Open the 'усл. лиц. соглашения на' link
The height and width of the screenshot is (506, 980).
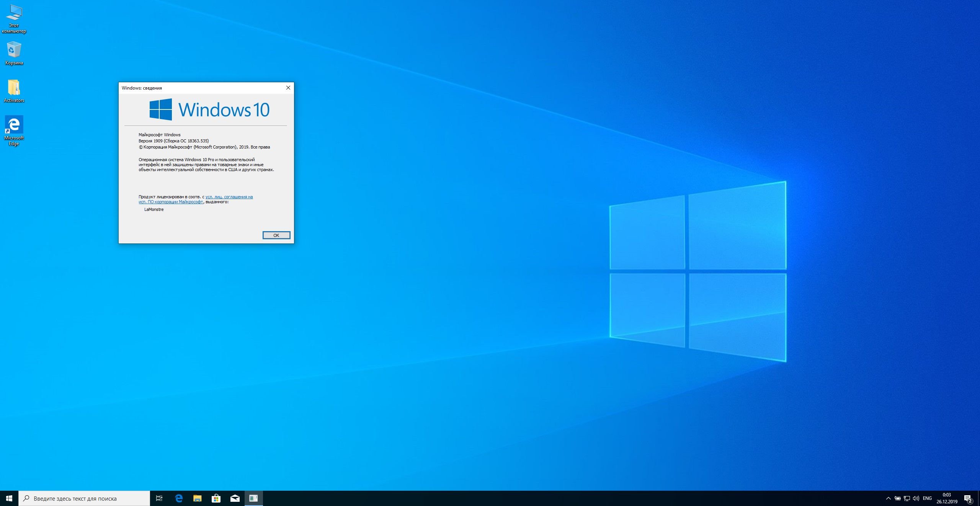tap(229, 197)
